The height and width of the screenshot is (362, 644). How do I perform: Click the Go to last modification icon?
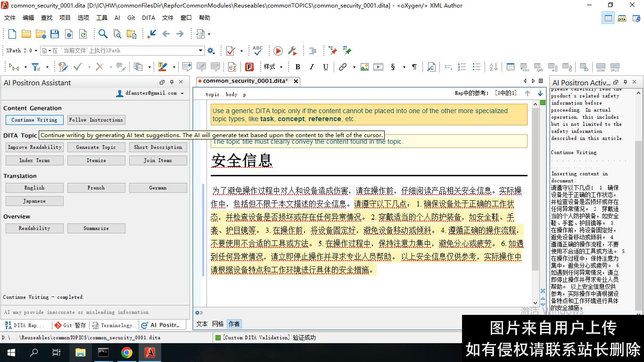[x=152, y=34]
